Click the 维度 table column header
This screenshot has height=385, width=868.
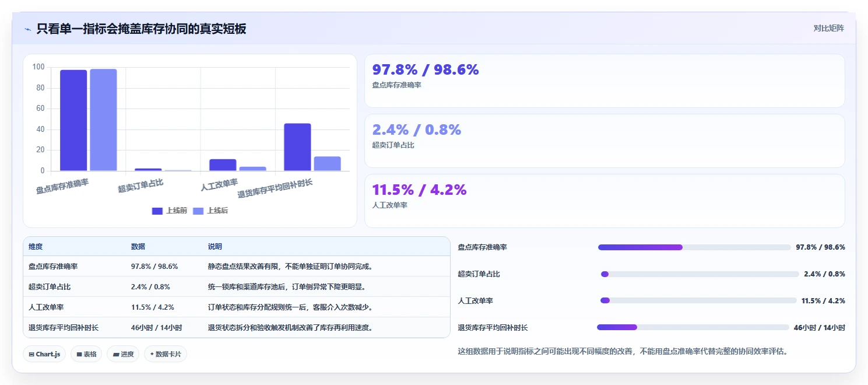click(x=36, y=247)
